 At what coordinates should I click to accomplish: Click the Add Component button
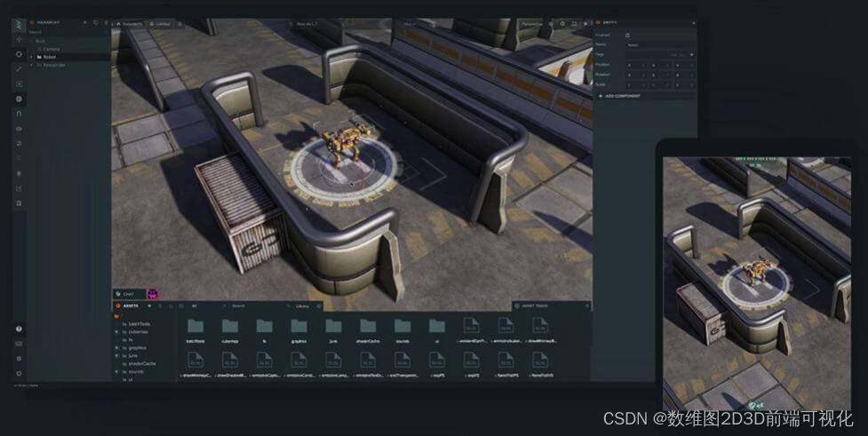click(x=619, y=96)
